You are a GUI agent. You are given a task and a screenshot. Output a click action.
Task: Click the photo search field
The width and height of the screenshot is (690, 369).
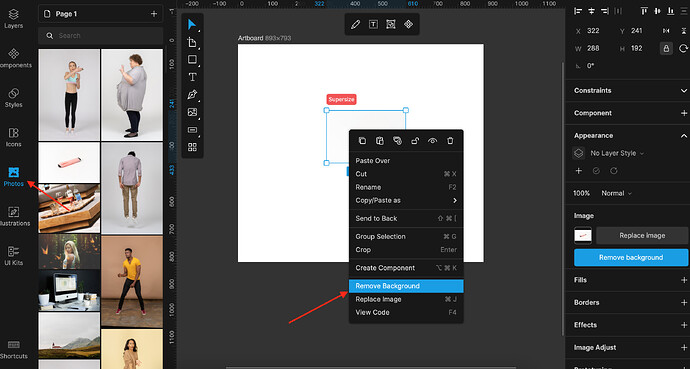[x=100, y=36]
